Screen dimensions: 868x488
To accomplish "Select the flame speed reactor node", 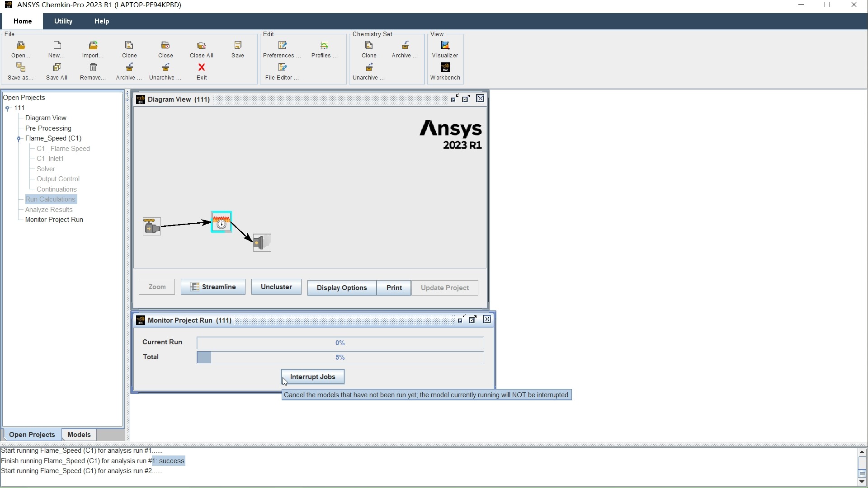I will point(222,222).
